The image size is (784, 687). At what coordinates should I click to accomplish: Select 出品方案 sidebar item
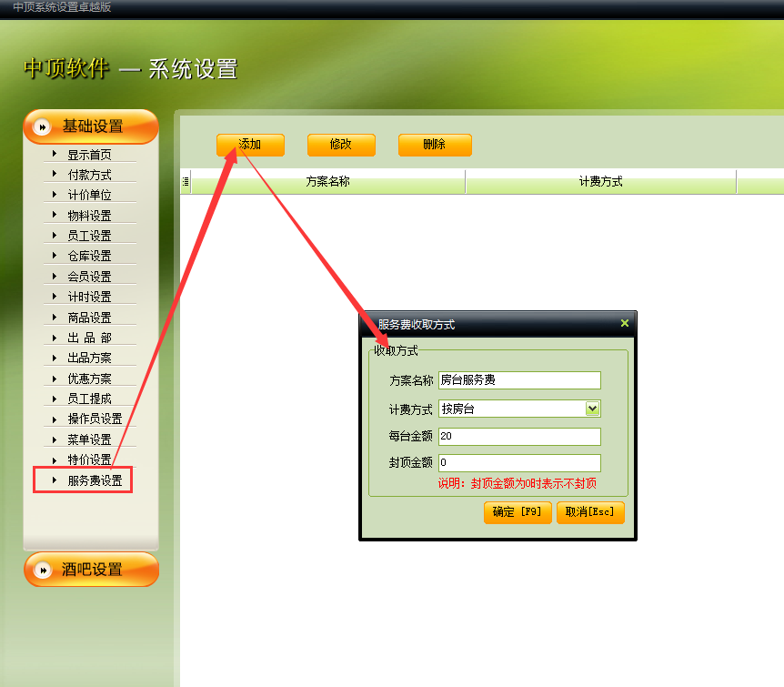pyautogui.click(x=89, y=358)
